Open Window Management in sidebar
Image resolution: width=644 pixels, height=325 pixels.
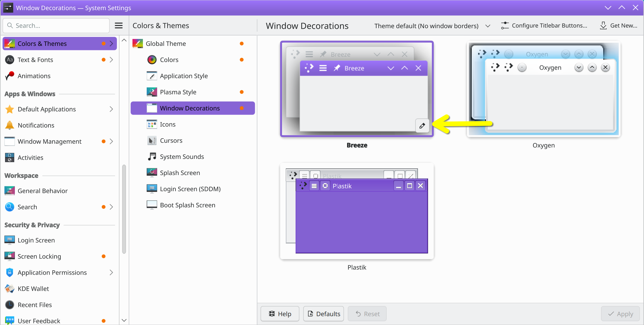[60, 141]
